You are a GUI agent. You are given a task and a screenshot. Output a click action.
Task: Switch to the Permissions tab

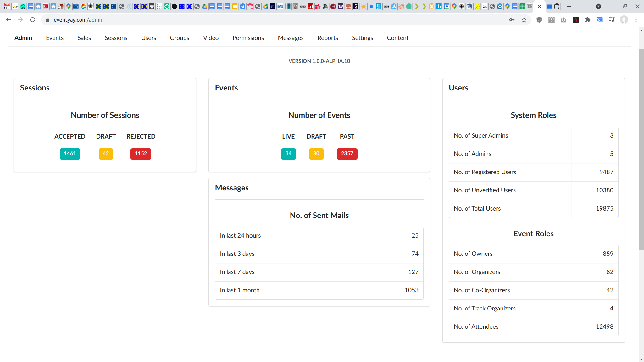pyautogui.click(x=248, y=38)
